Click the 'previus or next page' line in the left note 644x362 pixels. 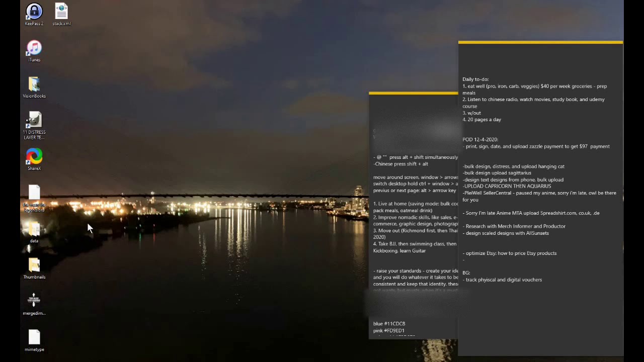[x=415, y=191]
